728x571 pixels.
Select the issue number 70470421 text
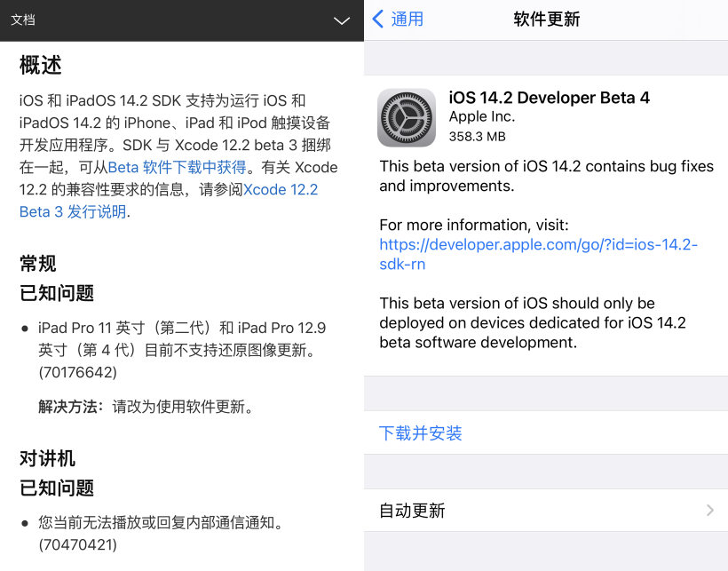77,543
